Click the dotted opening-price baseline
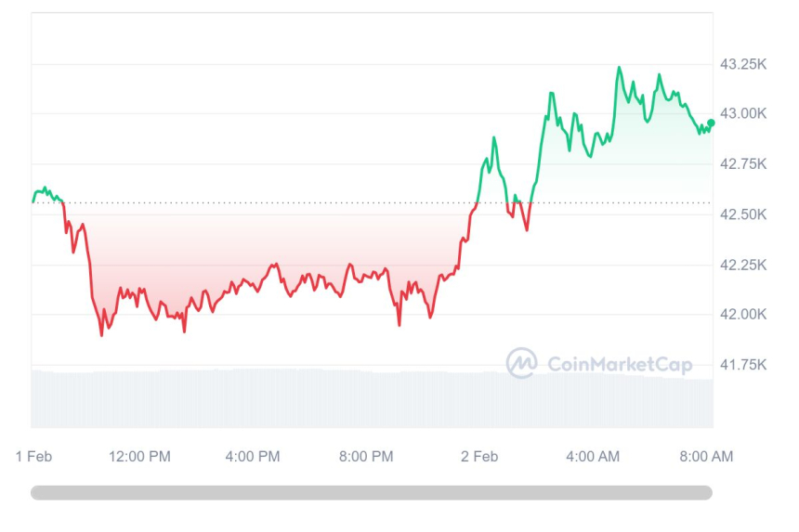The width and height of the screenshot is (799, 532). tap(279, 202)
